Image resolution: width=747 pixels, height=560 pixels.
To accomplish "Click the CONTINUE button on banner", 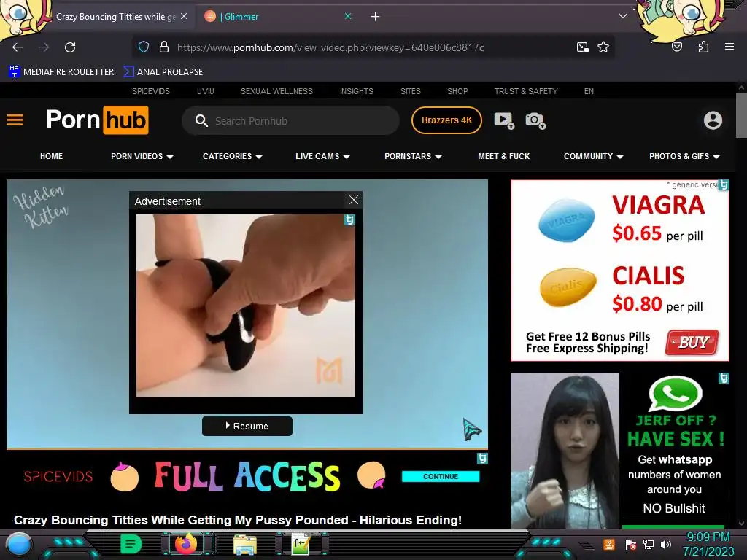I will (441, 477).
